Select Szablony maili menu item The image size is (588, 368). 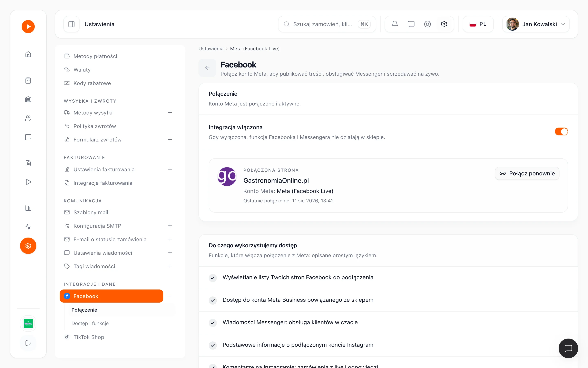click(118, 212)
